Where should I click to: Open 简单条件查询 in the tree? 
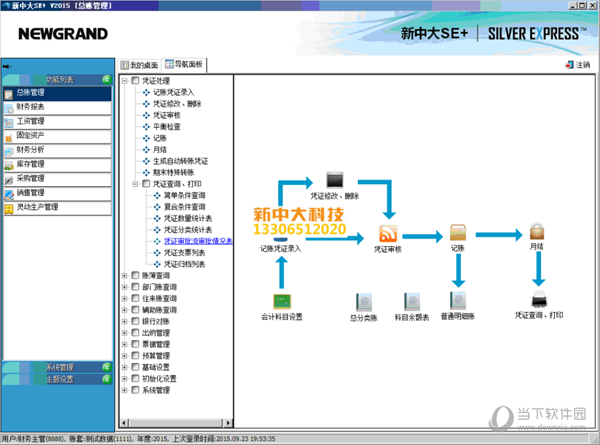pyautogui.click(x=184, y=196)
